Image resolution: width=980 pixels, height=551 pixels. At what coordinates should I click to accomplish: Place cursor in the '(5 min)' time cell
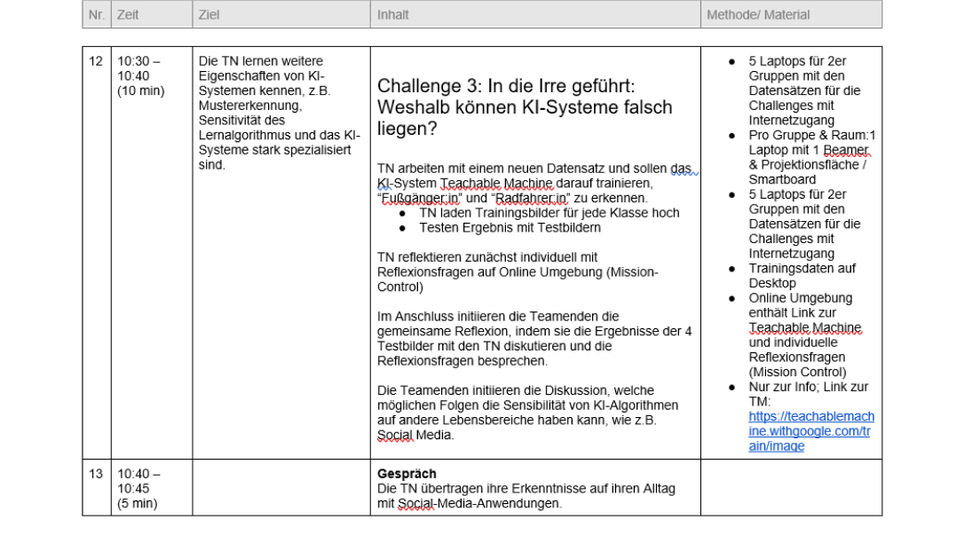click(137, 503)
